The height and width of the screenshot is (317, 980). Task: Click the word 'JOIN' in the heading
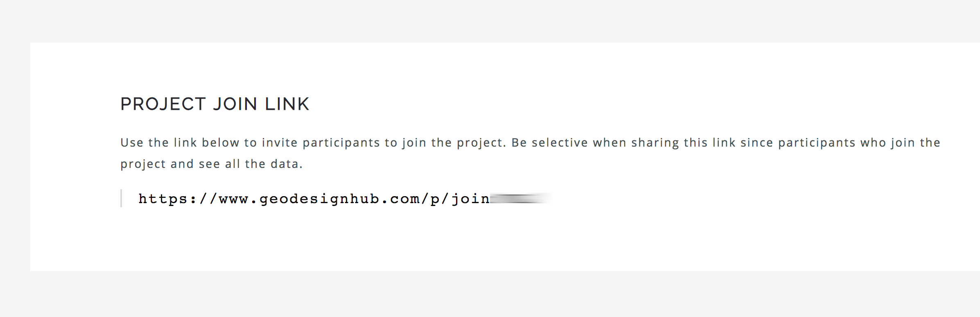click(x=235, y=104)
